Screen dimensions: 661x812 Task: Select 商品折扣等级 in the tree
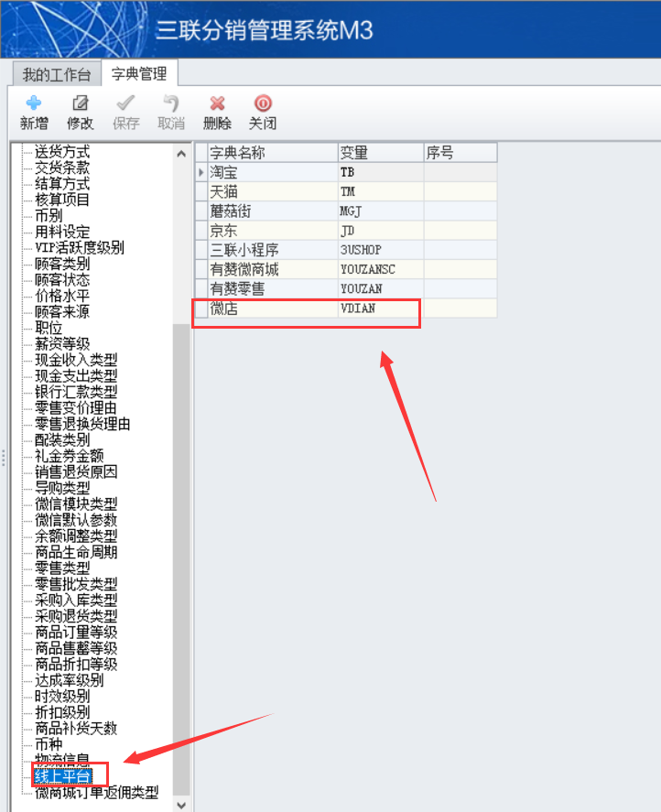click(x=76, y=664)
